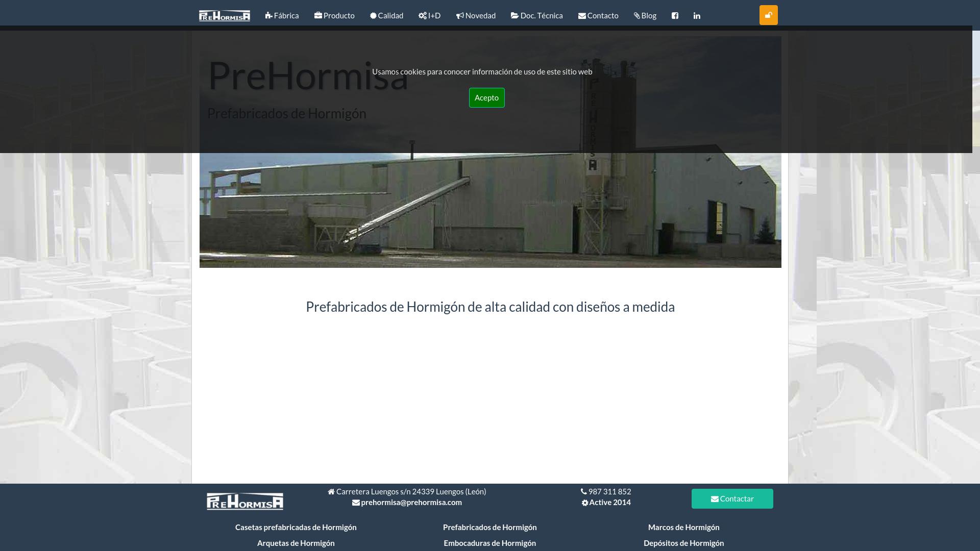Click the green Contactar button

pos(732,499)
